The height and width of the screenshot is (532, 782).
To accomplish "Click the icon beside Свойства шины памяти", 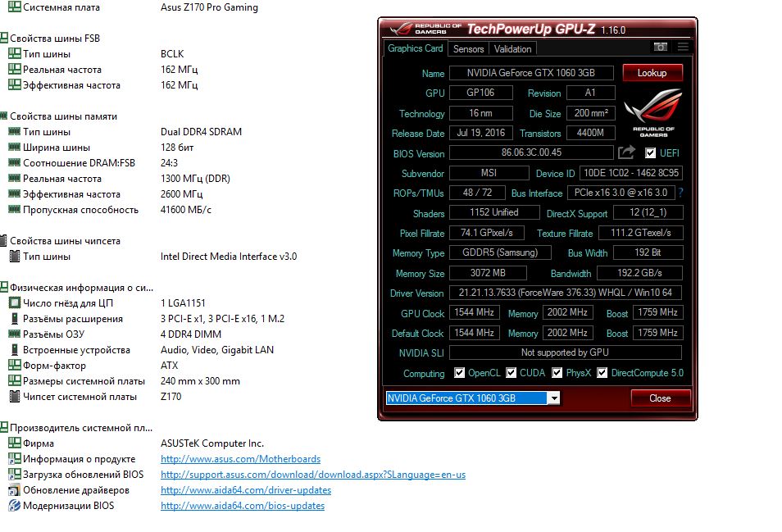I will click(x=4, y=116).
